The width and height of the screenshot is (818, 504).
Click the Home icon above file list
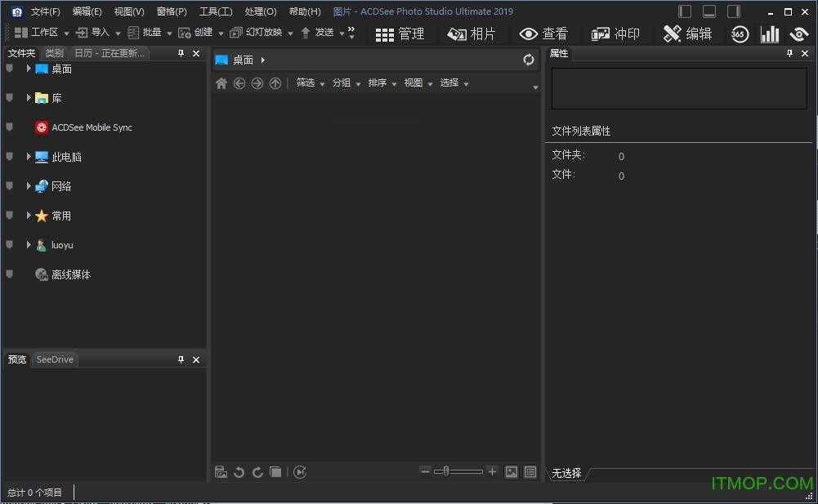tap(221, 83)
